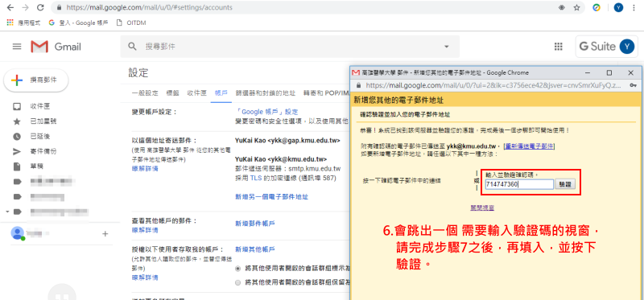The width and height of the screenshot is (644, 300).
Task: Open the Google apps grid
Action: tap(558, 47)
